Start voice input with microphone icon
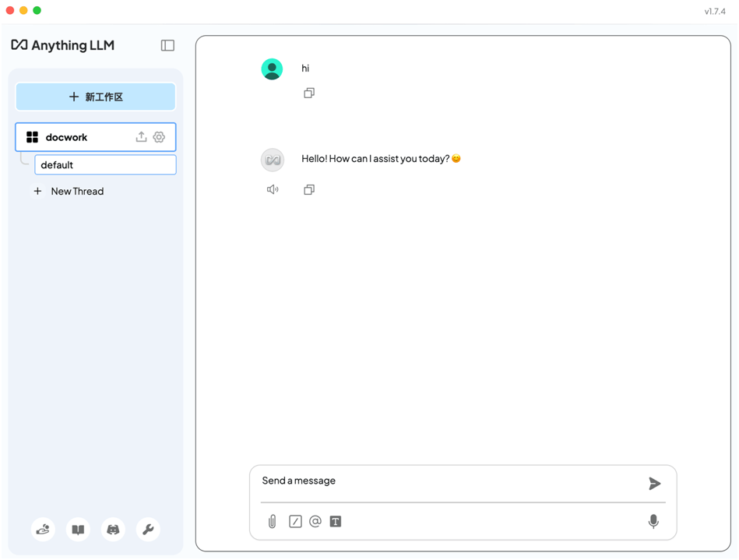Viewport: 739px width, 560px height. pos(653,521)
